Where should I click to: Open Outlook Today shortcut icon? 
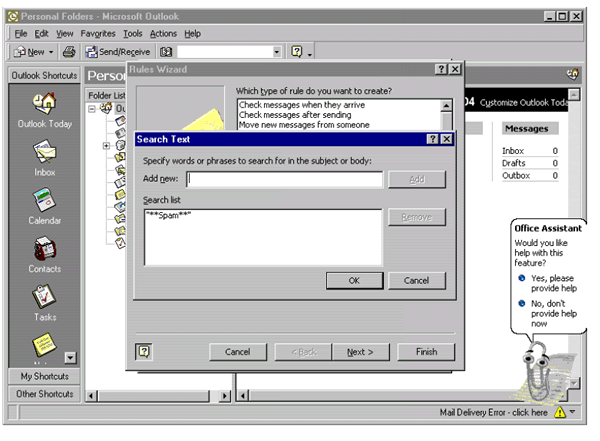tap(44, 103)
